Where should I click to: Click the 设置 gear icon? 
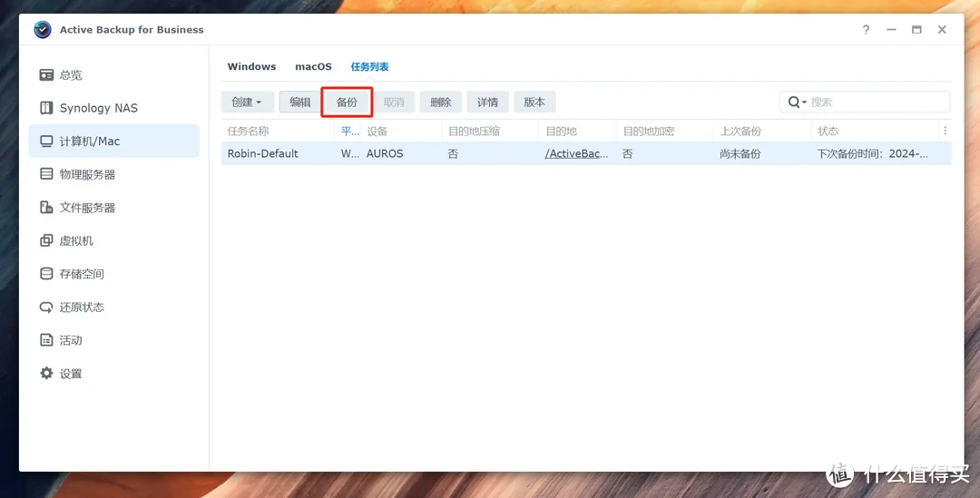47,374
